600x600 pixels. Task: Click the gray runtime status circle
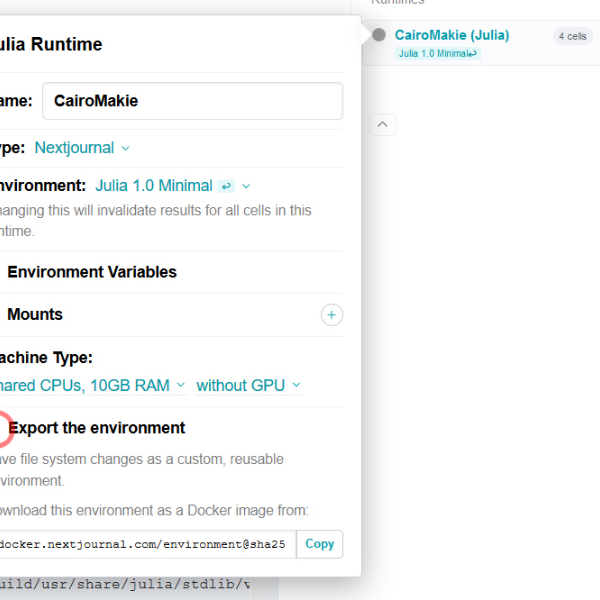pos(379,35)
